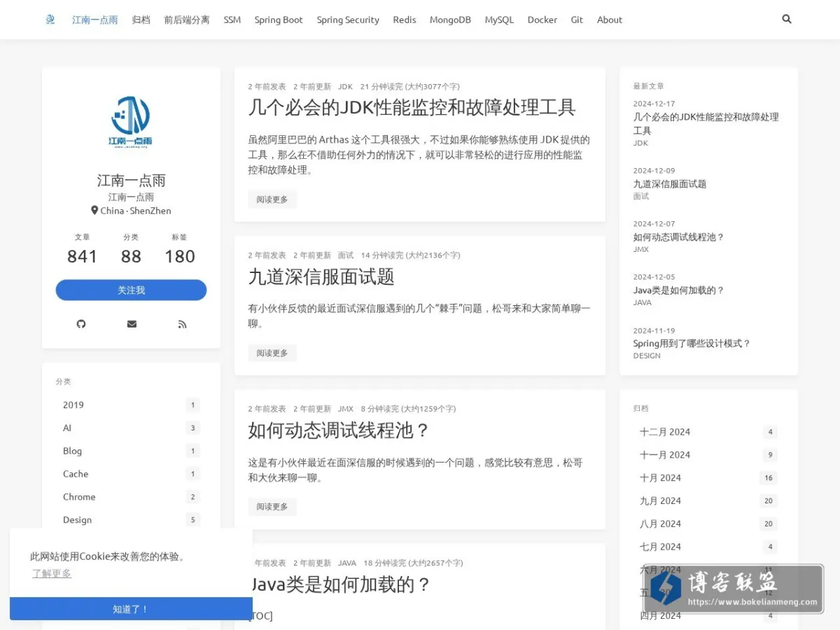Open main article title 如何动态调试线程池？
The width and height of the screenshot is (840, 630).
339,430
